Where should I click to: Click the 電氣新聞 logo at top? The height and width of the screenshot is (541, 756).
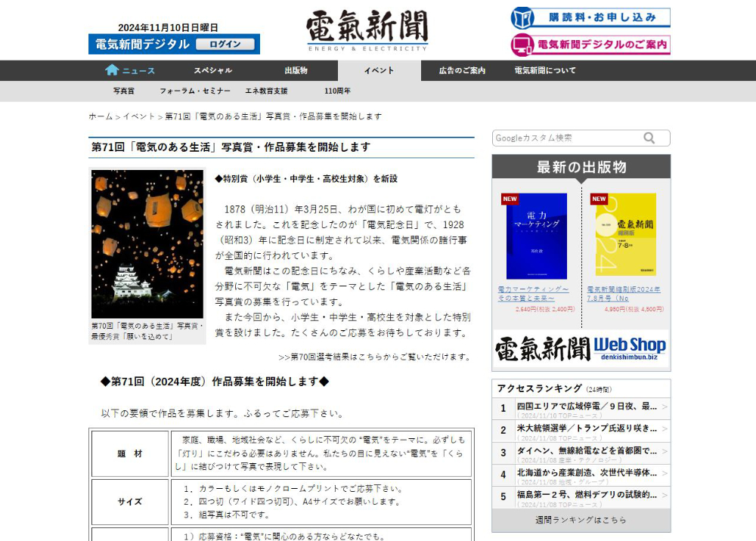(x=367, y=31)
